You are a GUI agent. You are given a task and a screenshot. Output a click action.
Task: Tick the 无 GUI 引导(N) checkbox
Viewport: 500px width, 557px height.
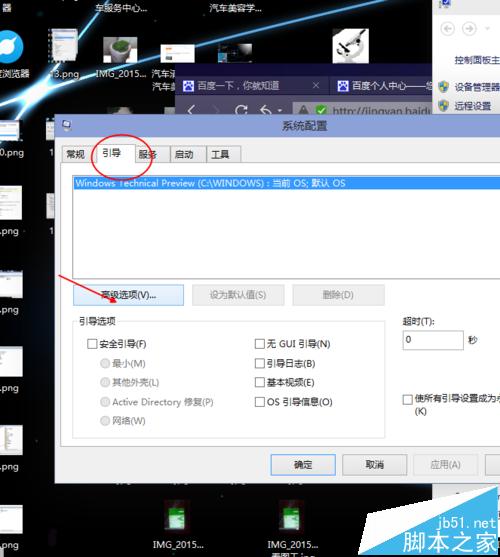pos(260,344)
